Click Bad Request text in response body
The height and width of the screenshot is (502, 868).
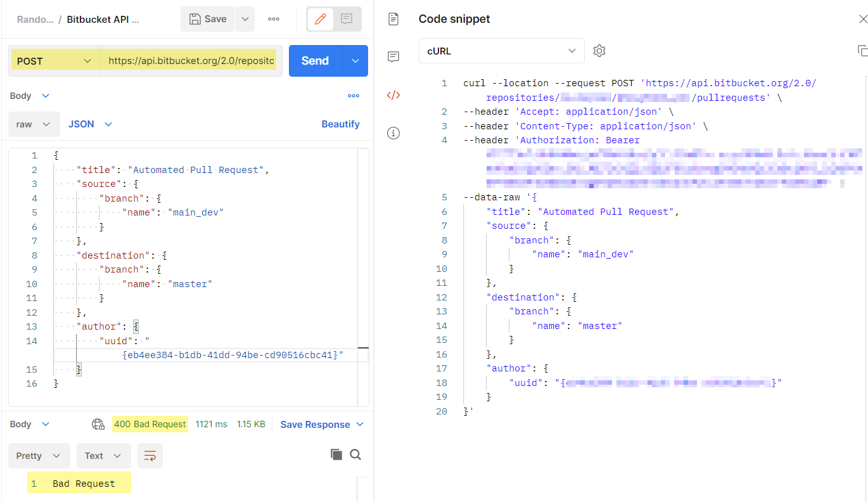pyautogui.click(x=84, y=484)
